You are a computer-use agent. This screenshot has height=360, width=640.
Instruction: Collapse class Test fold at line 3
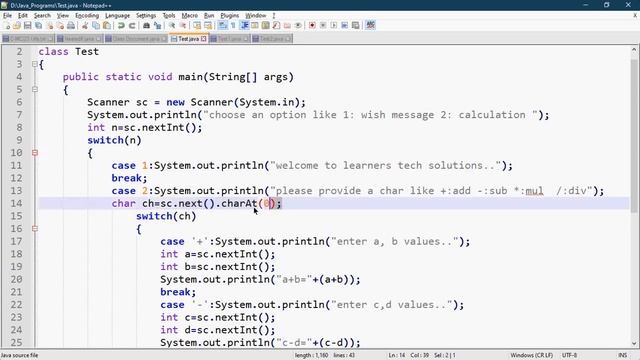(x=35, y=64)
